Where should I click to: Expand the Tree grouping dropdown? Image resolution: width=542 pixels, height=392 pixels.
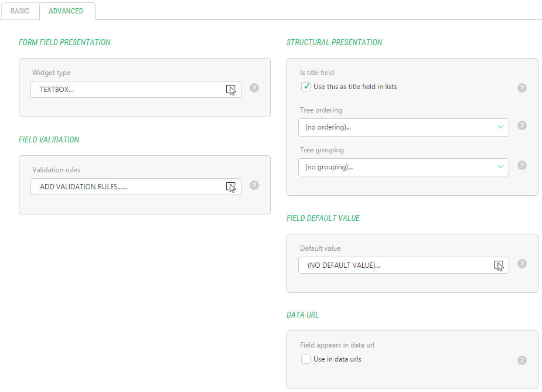coord(403,167)
